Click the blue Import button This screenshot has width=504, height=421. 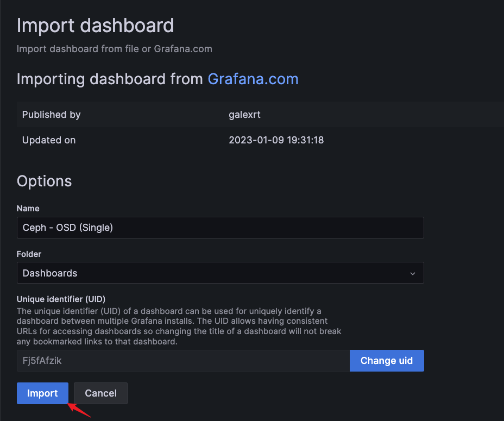coord(42,393)
